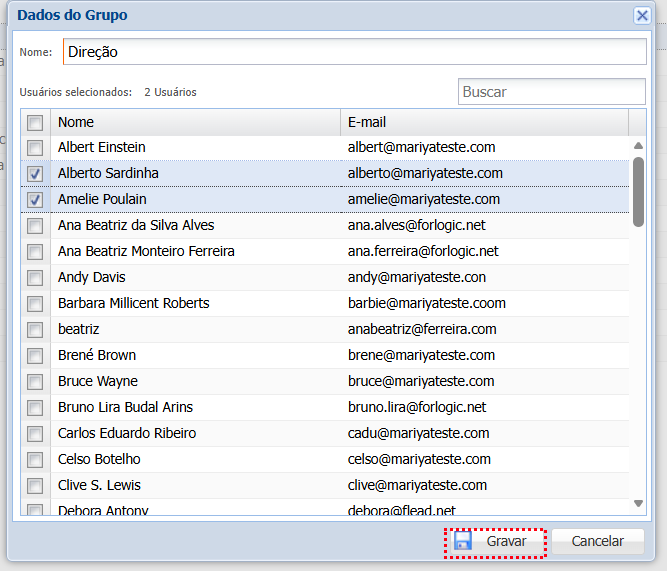Select the Bruce Wayne user checkbox
The height and width of the screenshot is (571, 667).
pyautogui.click(x=35, y=382)
